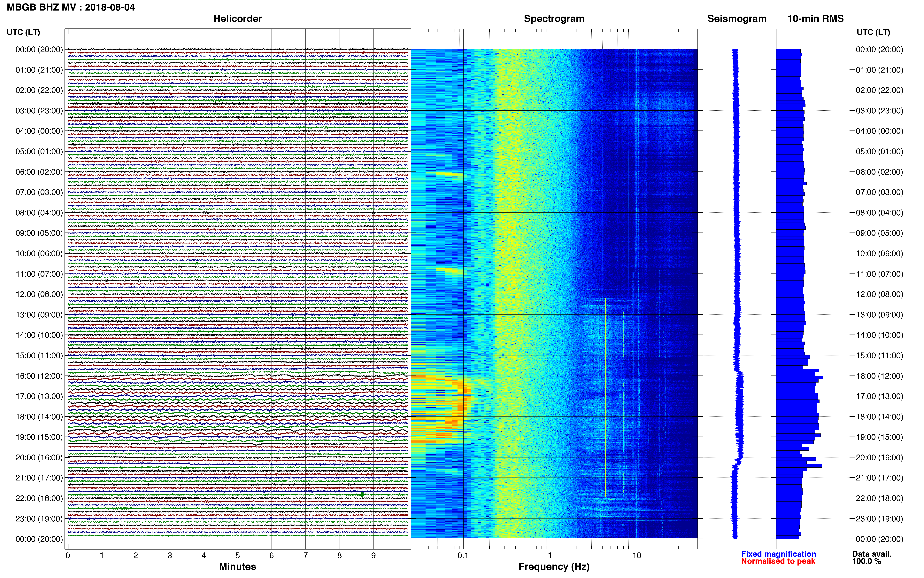
Task: Click minute tick label '9' on helicorder axis
Action: pos(373,555)
